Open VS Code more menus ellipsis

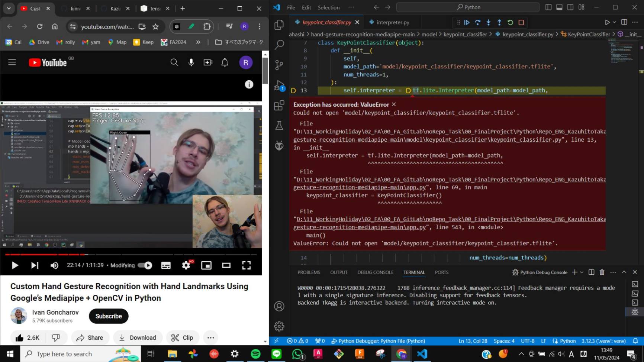[351, 7]
